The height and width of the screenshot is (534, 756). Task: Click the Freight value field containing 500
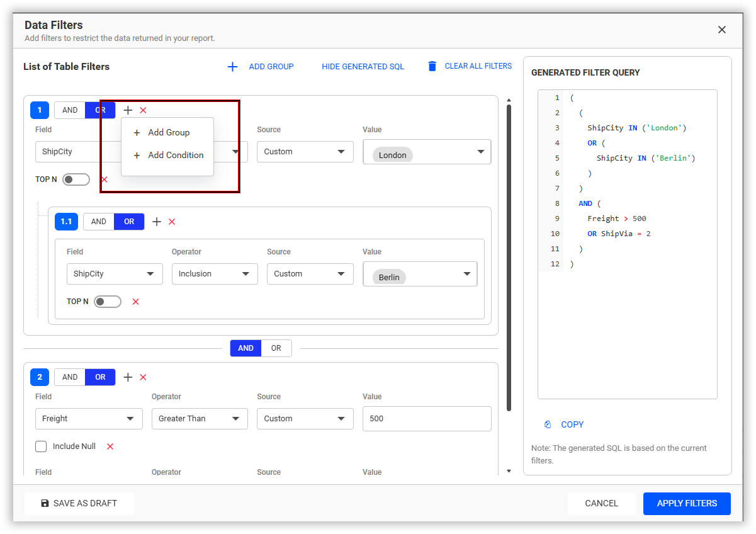pos(427,419)
